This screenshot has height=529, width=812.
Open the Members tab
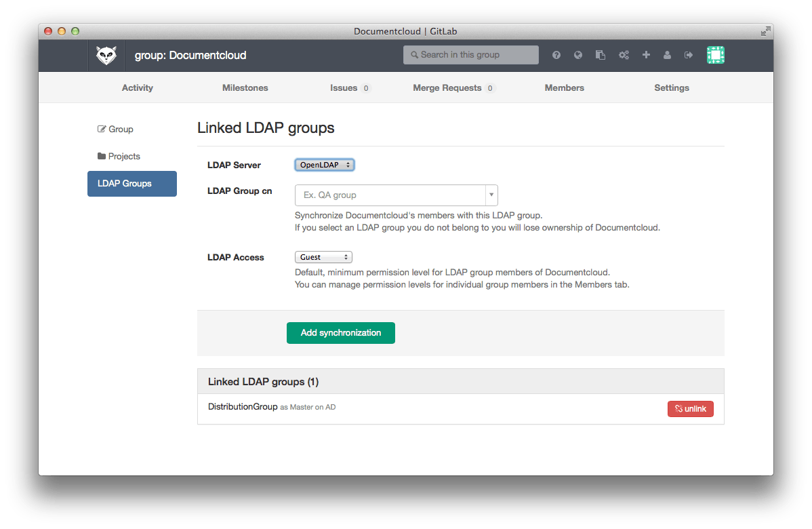pos(564,87)
